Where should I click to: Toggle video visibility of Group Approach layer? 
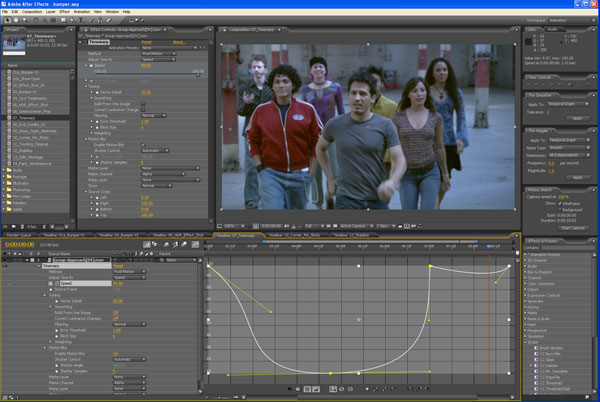[5, 260]
